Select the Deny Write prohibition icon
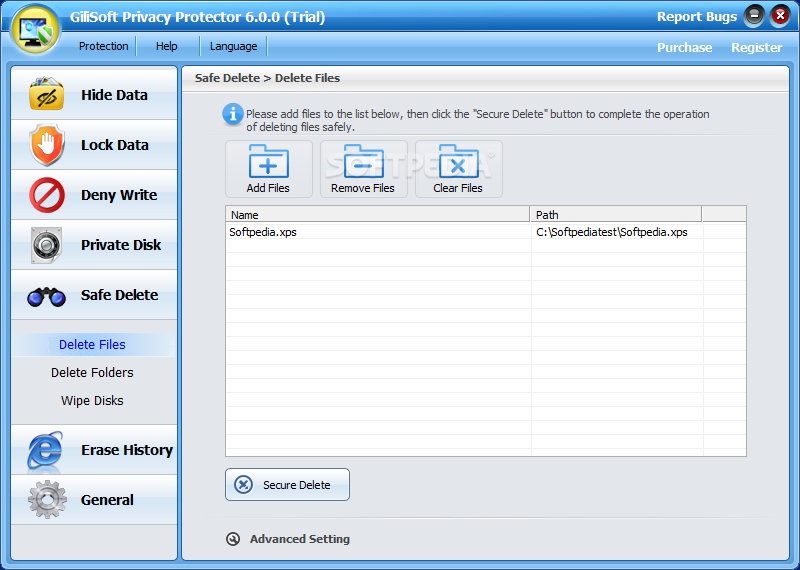Screen dimensions: 800x570 (x=47, y=195)
